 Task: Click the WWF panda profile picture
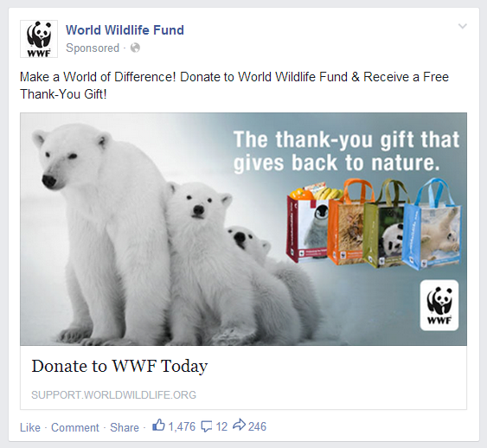[39, 39]
